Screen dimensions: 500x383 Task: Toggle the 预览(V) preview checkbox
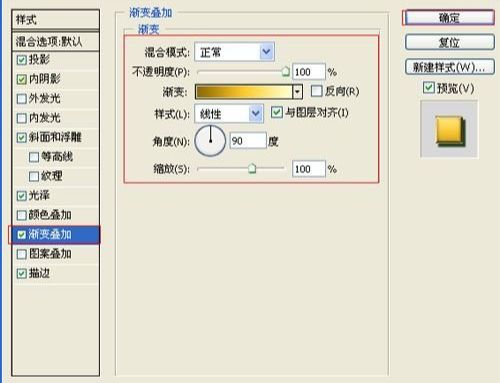(429, 88)
